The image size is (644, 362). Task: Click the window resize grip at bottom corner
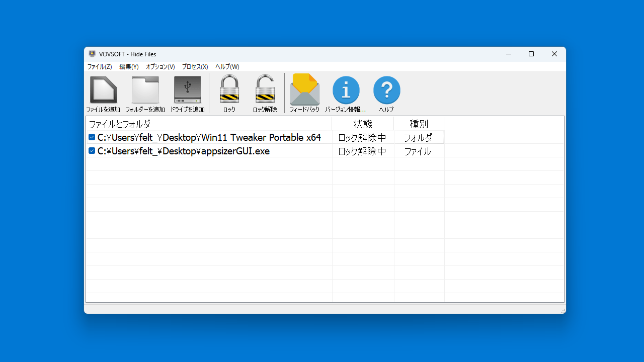[563, 311]
